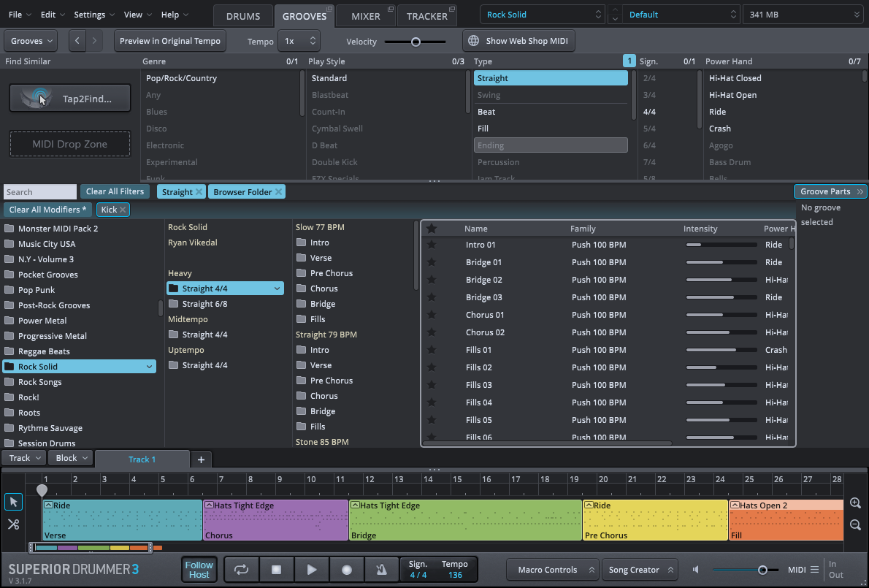Enable Hi-Hat Closed power hand filter
Screen dimensions: 869x588
point(735,78)
